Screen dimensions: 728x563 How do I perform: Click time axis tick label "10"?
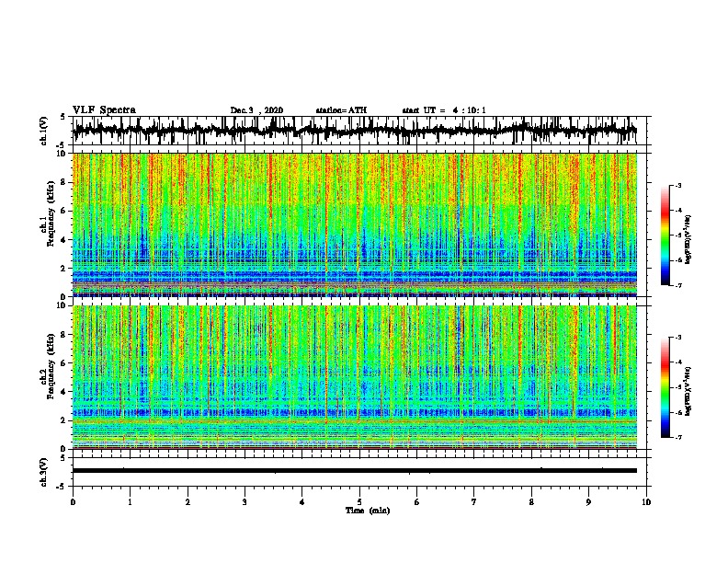tap(646, 502)
